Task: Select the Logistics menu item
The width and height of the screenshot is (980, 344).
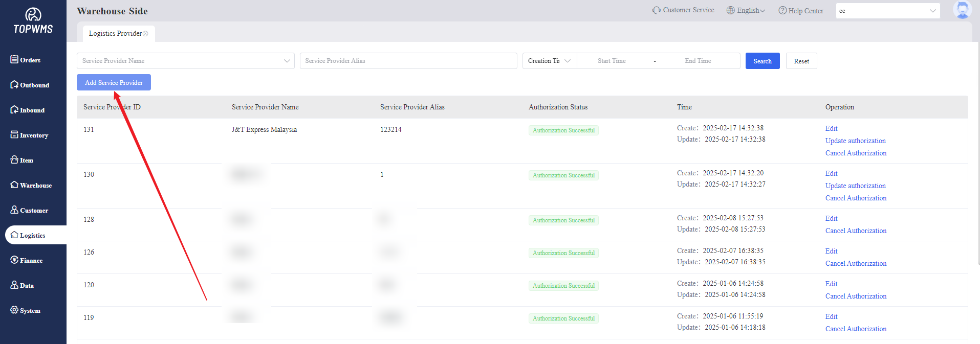Action: 32,235
